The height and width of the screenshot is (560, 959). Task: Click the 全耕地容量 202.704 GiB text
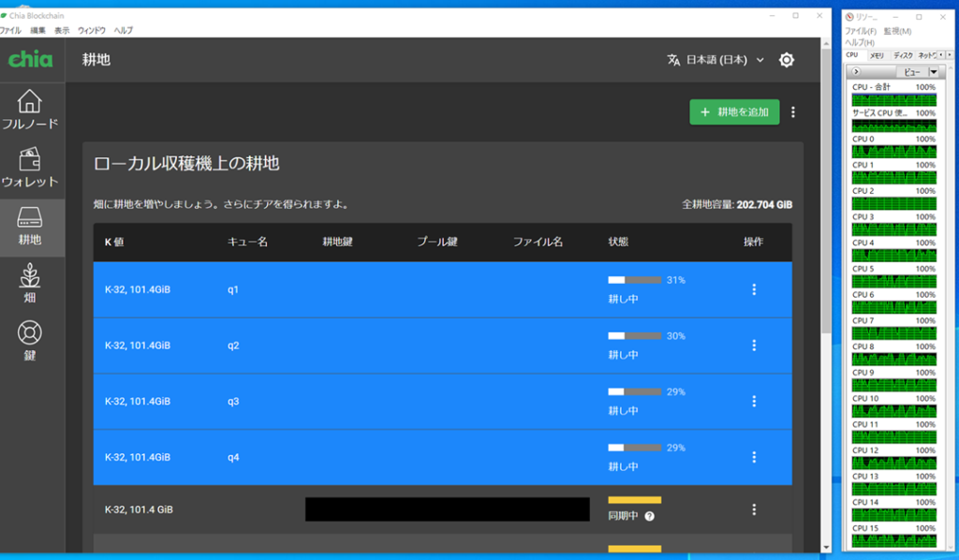tap(737, 205)
